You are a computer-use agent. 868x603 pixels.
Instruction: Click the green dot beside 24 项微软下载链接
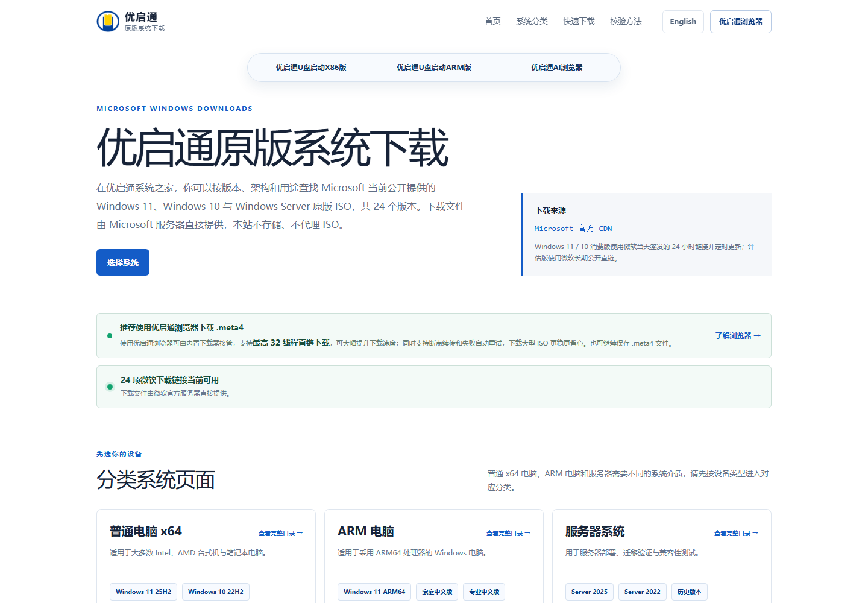[110, 387]
